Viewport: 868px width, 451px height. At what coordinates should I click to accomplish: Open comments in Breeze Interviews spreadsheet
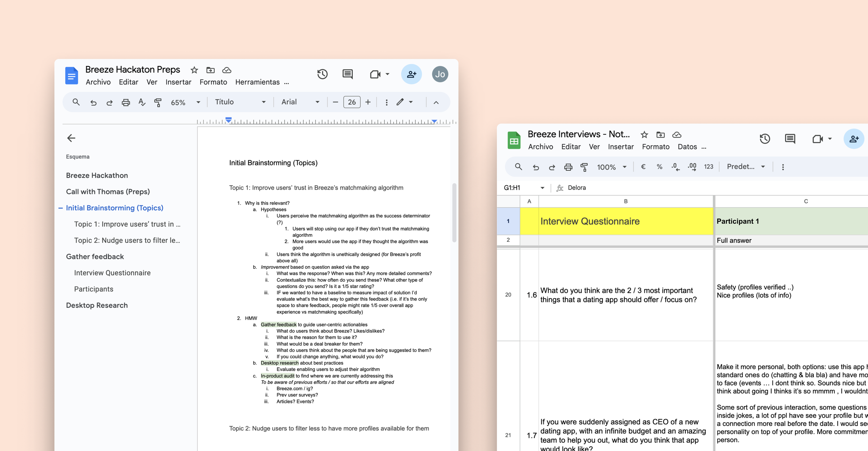790,139
